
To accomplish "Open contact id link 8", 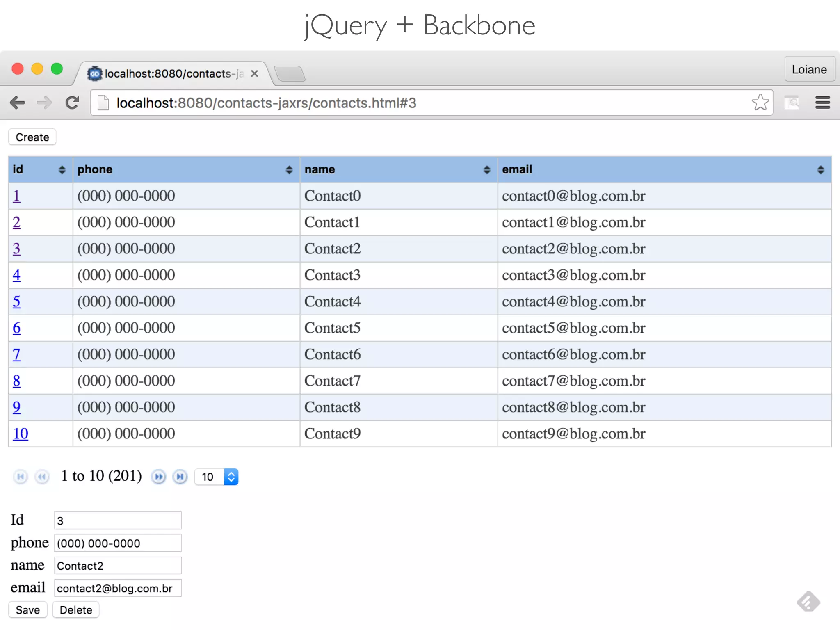I will [16, 381].
